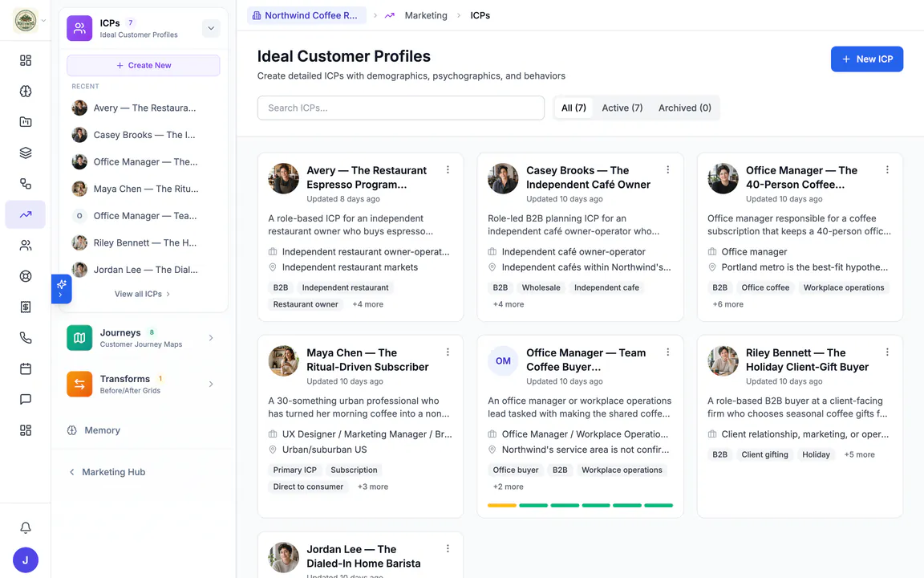This screenshot has width=924, height=578.
Task: Expand the ICPs panel dropdown chevron
Action: coord(211,28)
